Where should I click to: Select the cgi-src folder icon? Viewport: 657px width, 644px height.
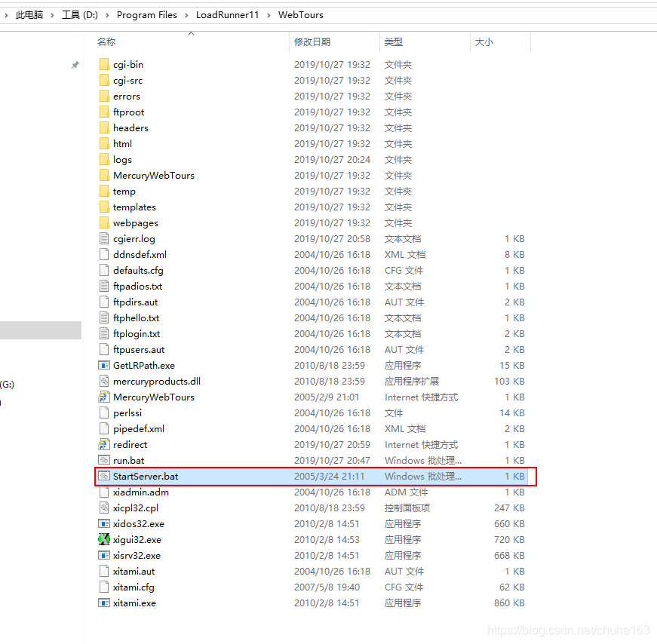(104, 81)
